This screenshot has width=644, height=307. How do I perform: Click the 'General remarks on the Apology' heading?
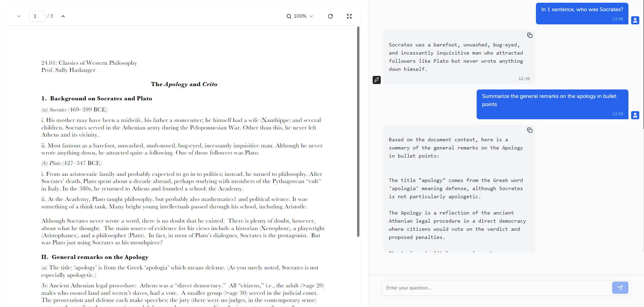100,257
